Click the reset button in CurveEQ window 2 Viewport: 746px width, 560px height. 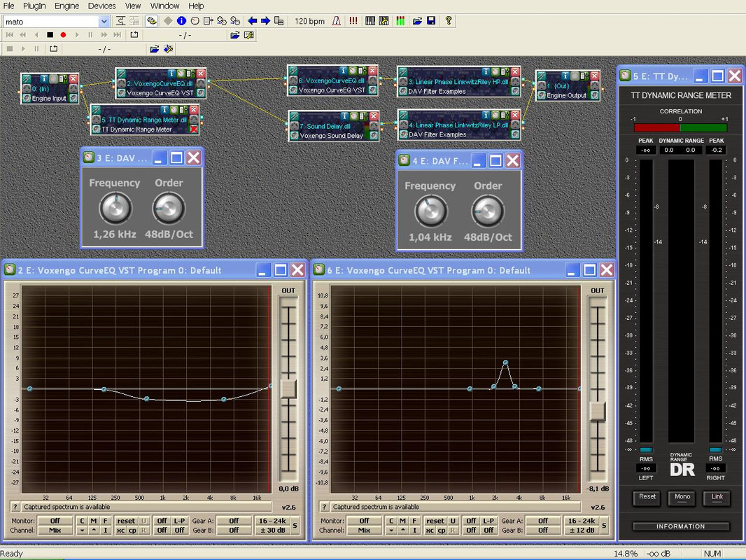click(x=126, y=521)
